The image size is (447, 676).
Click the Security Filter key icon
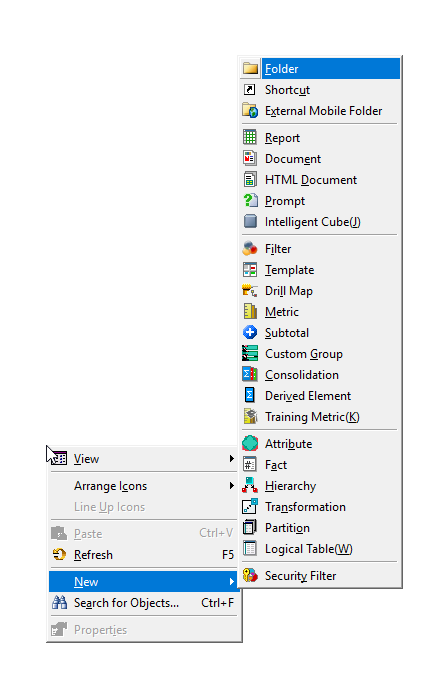(x=250, y=576)
